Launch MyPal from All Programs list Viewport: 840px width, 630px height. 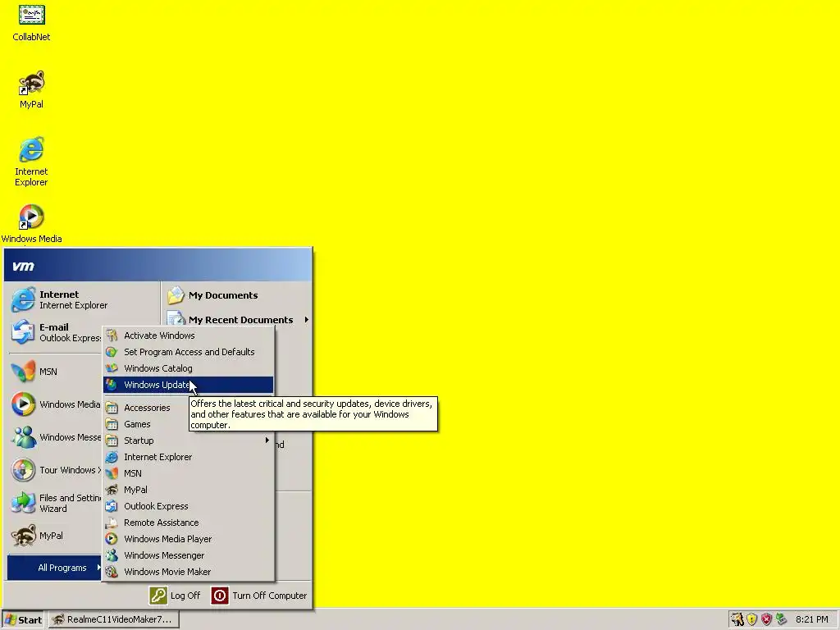[x=188, y=490]
